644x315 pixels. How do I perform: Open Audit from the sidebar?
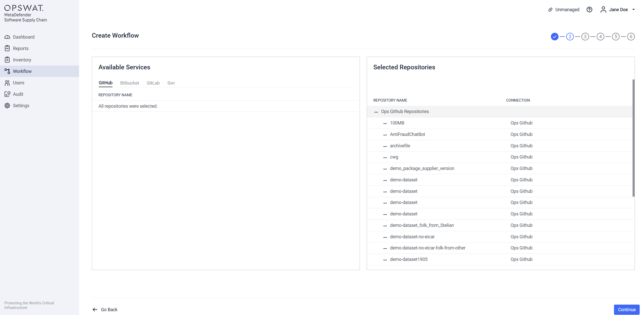click(39, 94)
